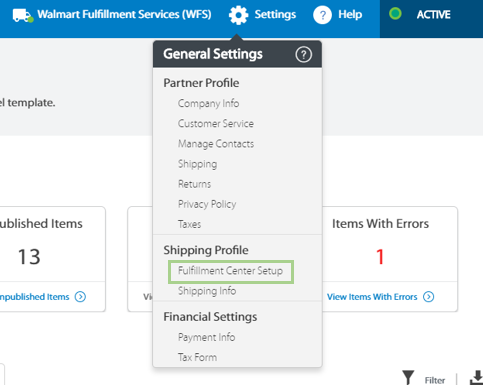Open the Returns settings

point(194,184)
